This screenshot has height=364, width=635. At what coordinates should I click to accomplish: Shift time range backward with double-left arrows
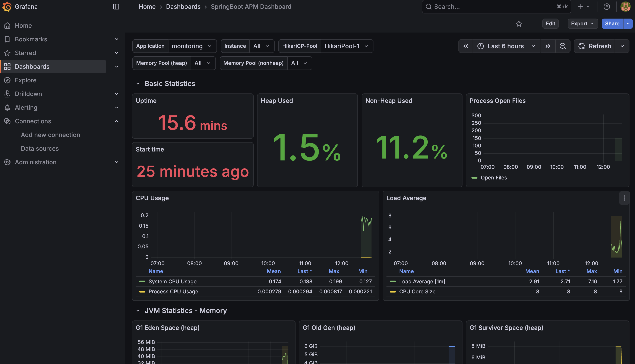pos(466,46)
